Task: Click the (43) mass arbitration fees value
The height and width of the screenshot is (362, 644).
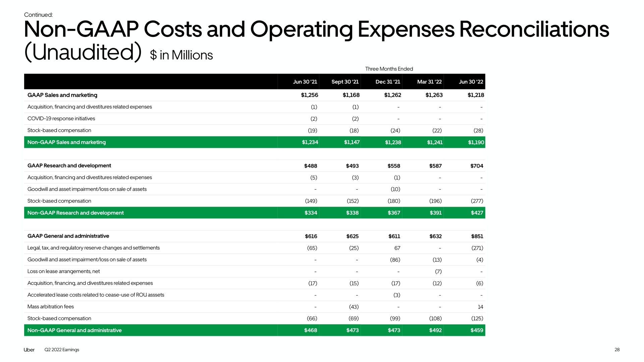Action: [x=354, y=307]
